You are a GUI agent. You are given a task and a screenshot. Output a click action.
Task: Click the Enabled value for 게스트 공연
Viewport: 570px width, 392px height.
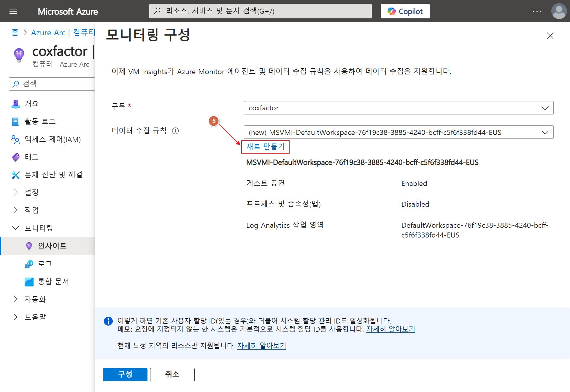point(414,184)
